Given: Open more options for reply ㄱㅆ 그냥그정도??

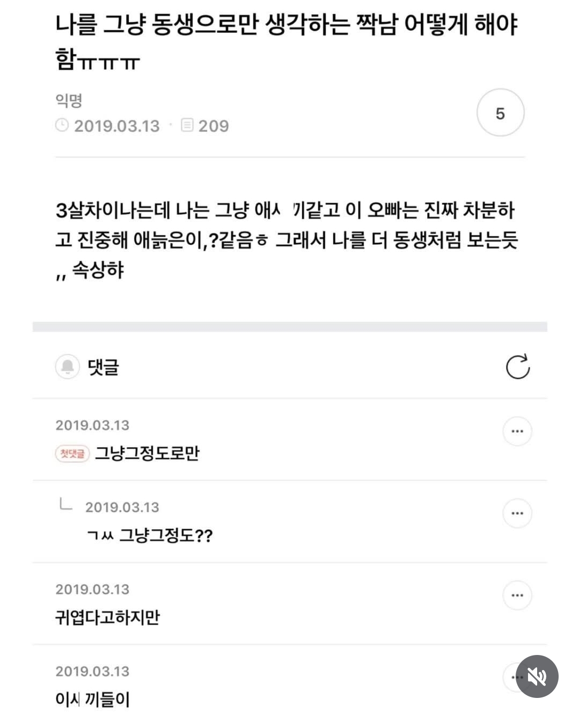Looking at the screenshot, I should [517, 513].
